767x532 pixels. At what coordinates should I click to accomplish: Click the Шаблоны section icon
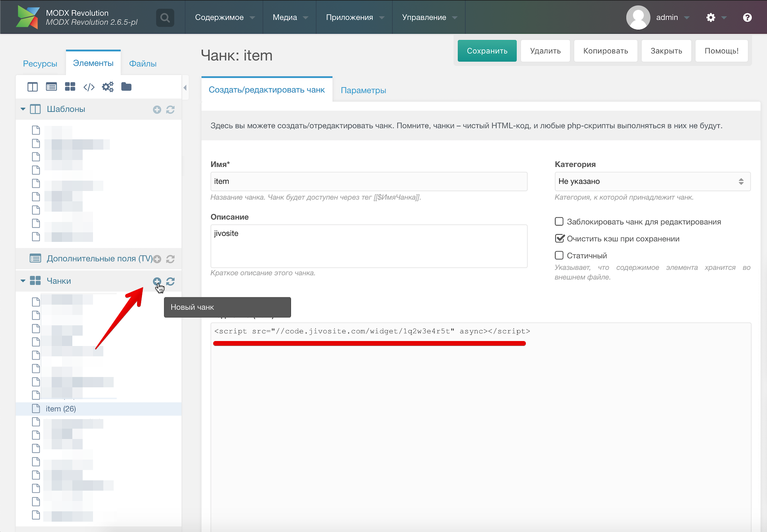point(35,109)
